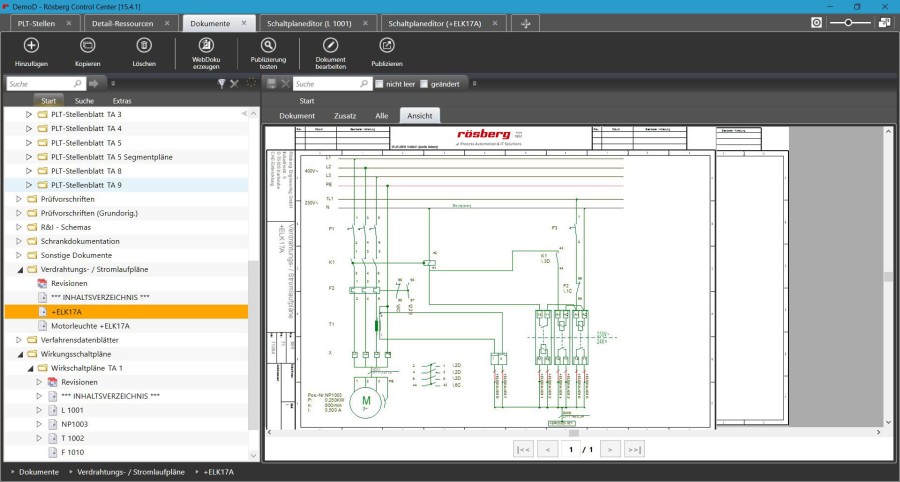Open the Suche ribbon tab in tree panel
Screen dimensions: 900x482
pyautogui.click(x=84, y=101)
